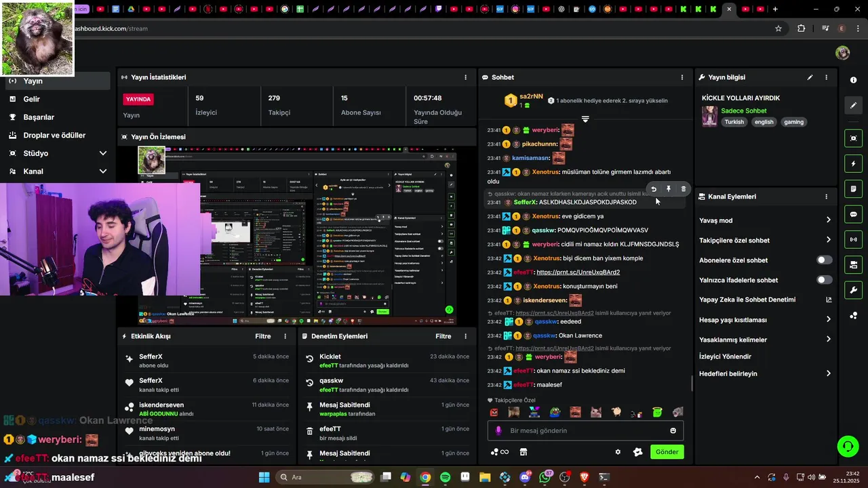Toggle Yalnızca ifadelerle sohbet switch
This screenshot has width=868, height=488.
pos(825,280)
